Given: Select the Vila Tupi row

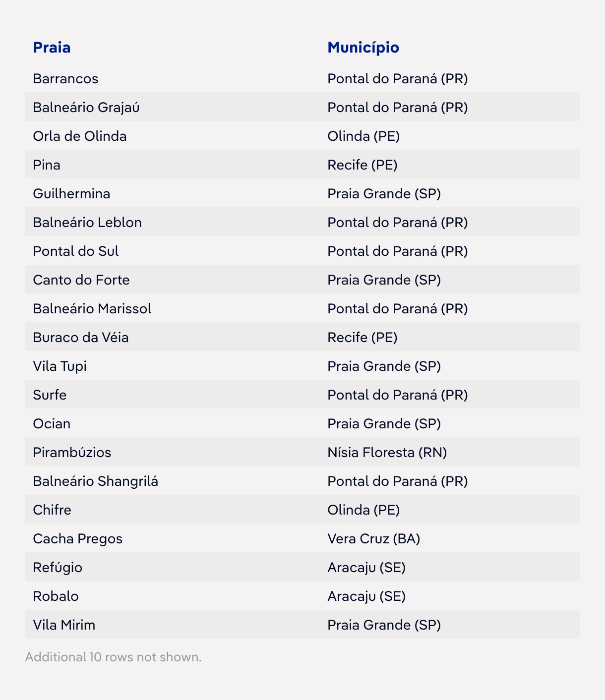Looking at the screenshot, I should (x=302, y=366).
